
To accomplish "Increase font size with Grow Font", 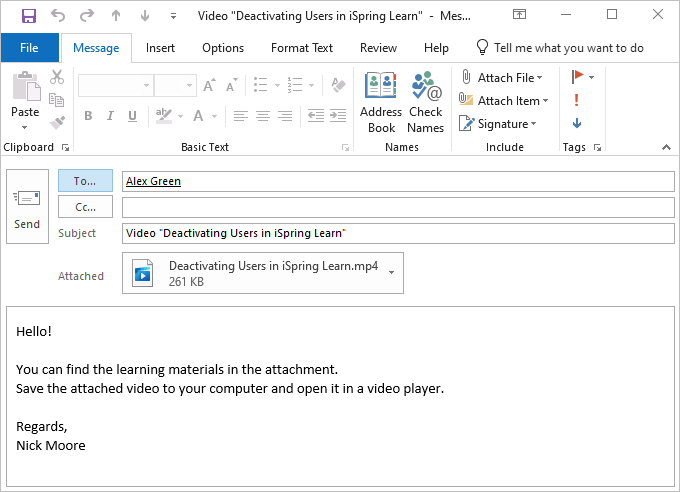I will 209,85.
